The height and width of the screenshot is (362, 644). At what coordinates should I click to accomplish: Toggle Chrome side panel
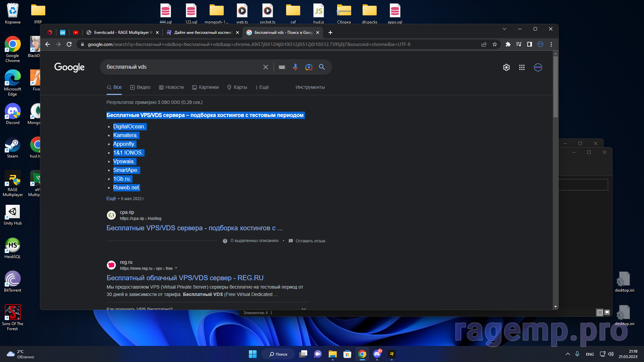tap(529, 44)
